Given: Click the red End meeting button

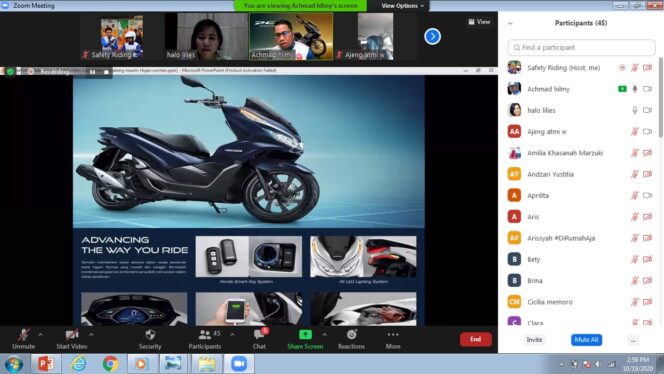Looking at the screenshot, I should point(476,339).
